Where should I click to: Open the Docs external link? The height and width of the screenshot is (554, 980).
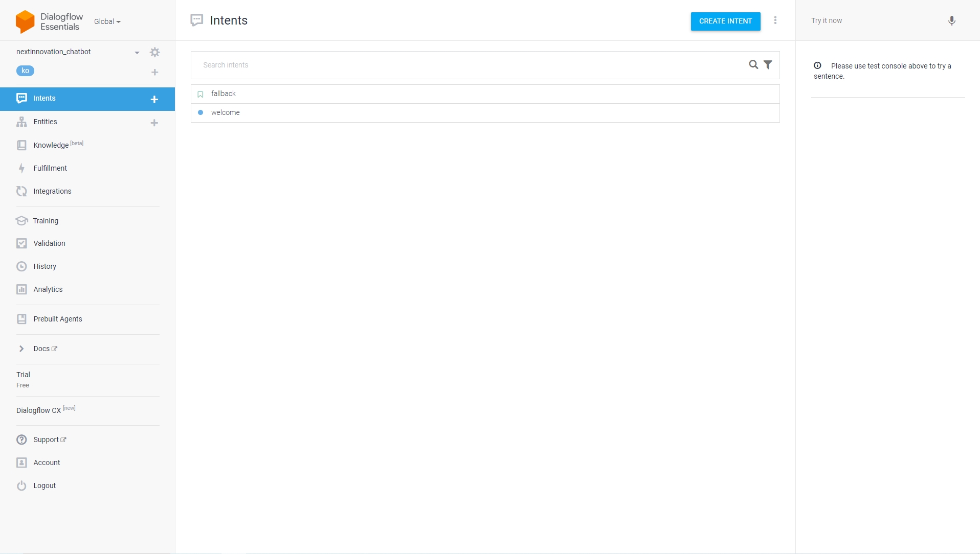(45, 349)
